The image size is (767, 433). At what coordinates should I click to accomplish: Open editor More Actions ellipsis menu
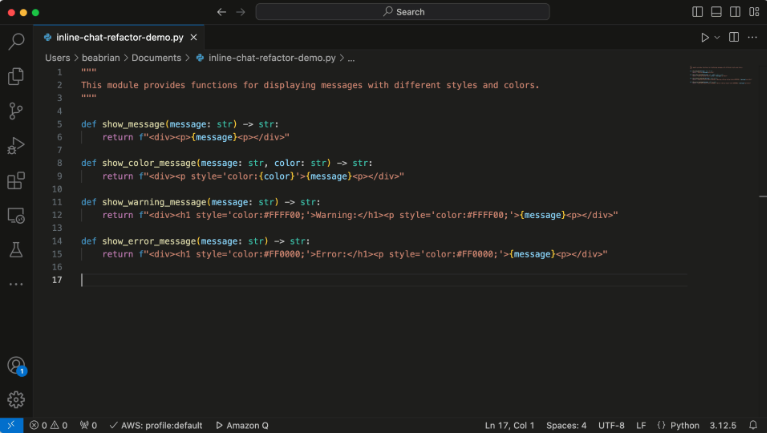pyautogui.click(x=752, y=37)
